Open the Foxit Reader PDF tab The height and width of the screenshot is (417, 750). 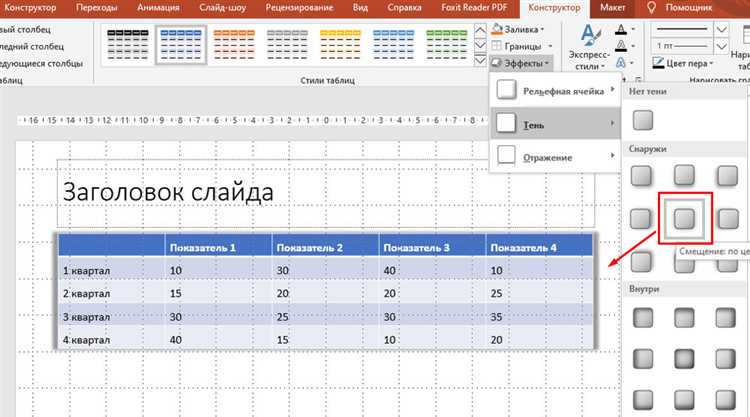[474, 8]
